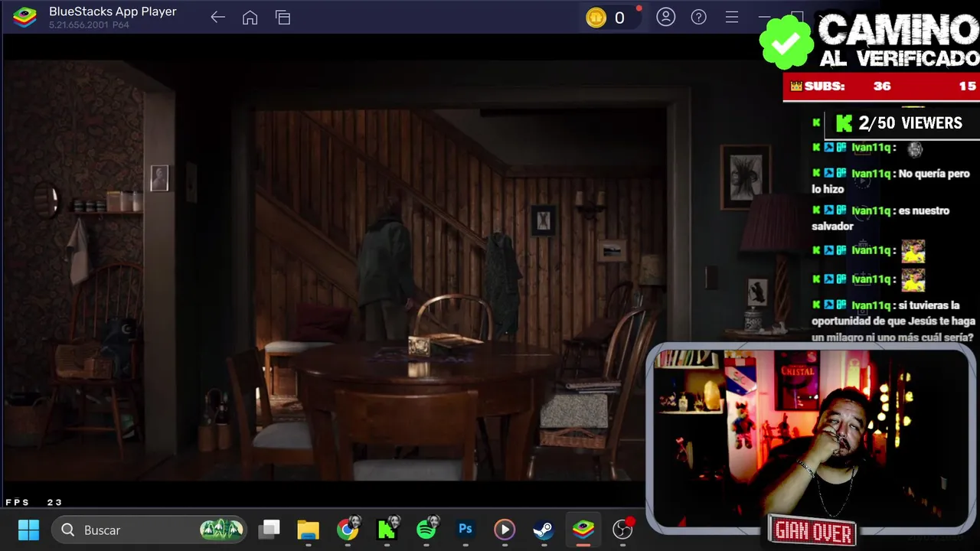Click the FPS 23 counter
This screenshot has width=980, height=551.
(x=34, y=503)
